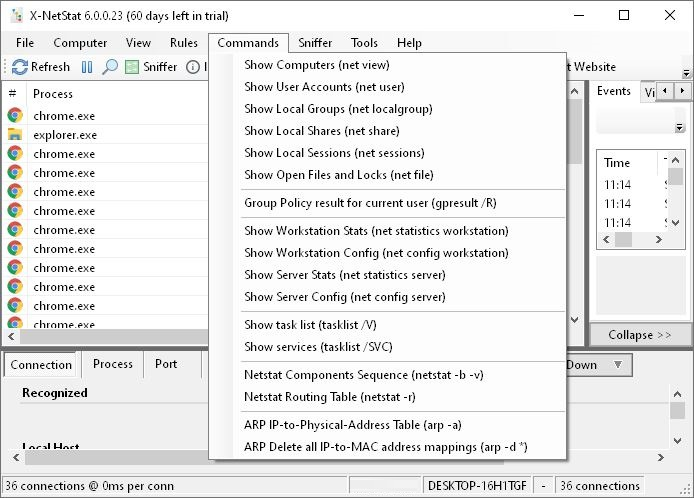This screenshot has width=694, height=498.
Task: Run ARP Delete all mappings (arp -d *)
Action: pos(387,447)
